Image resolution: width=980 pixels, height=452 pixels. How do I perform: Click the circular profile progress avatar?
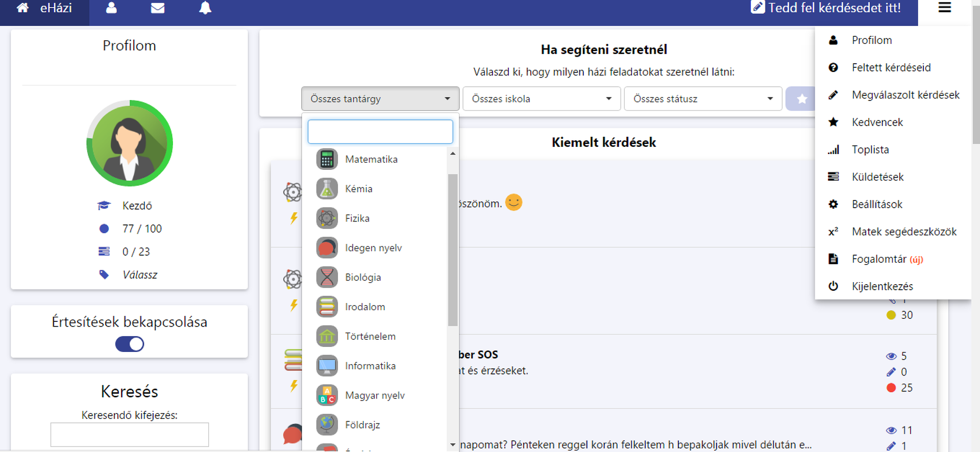click(130, 143)
